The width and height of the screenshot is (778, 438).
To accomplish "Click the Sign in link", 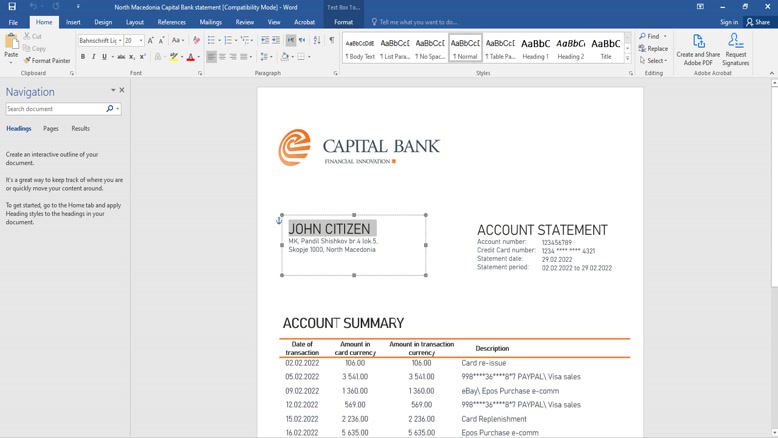I will (729, 22).
